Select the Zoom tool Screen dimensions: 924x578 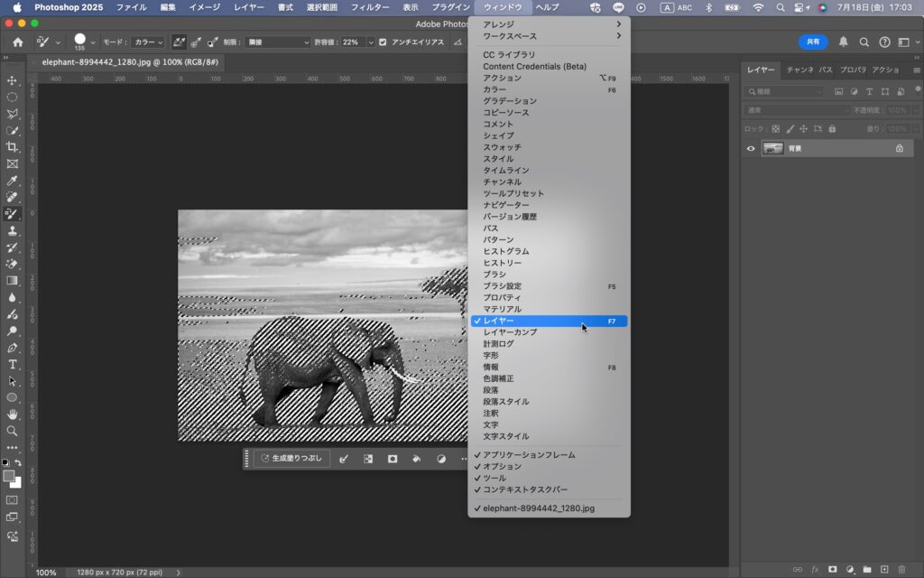pyautogui.click(x=12, y=431)
